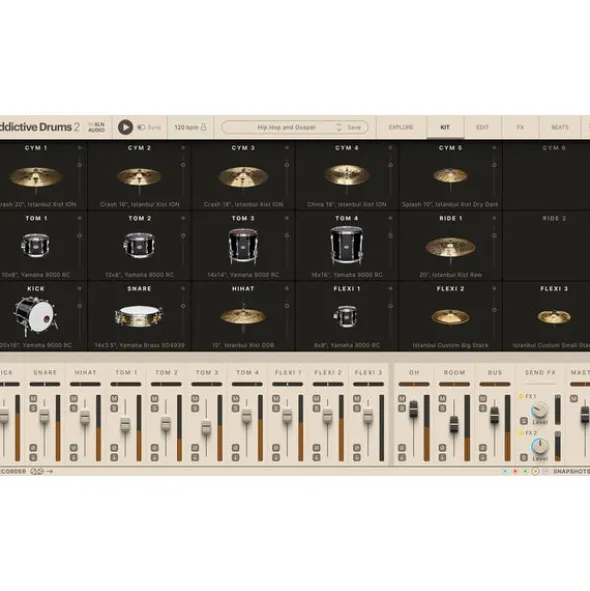This screenshot has width=590, height=591.
Task: Open the CYM 1 slot menu icon
Action: (80, 148)
